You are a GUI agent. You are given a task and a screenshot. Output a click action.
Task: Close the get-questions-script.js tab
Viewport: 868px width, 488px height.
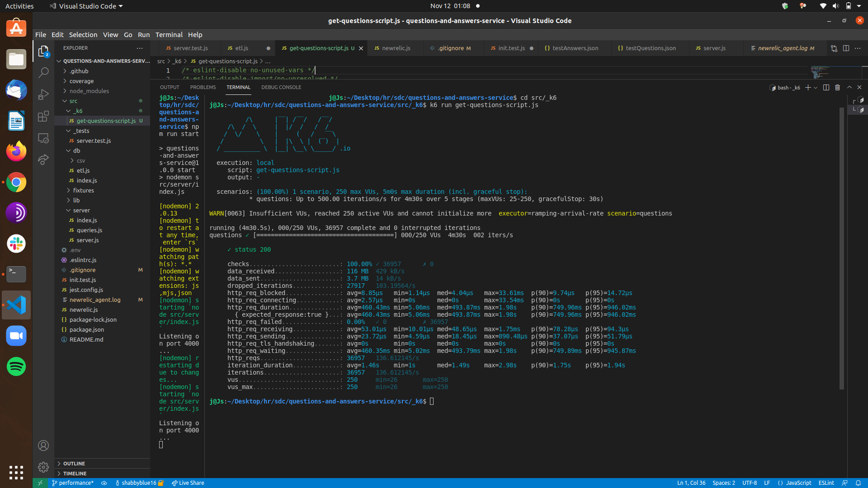(361, 48)
